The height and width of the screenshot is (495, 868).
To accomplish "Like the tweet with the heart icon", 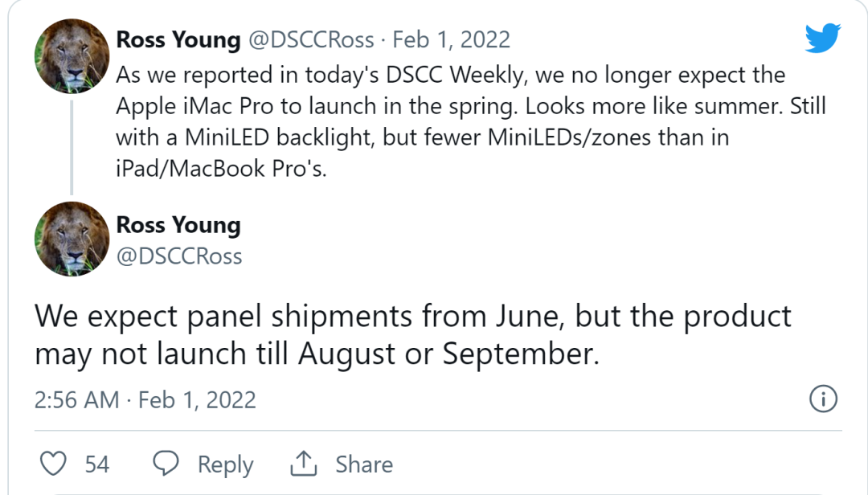I will [x=53, y=464].
